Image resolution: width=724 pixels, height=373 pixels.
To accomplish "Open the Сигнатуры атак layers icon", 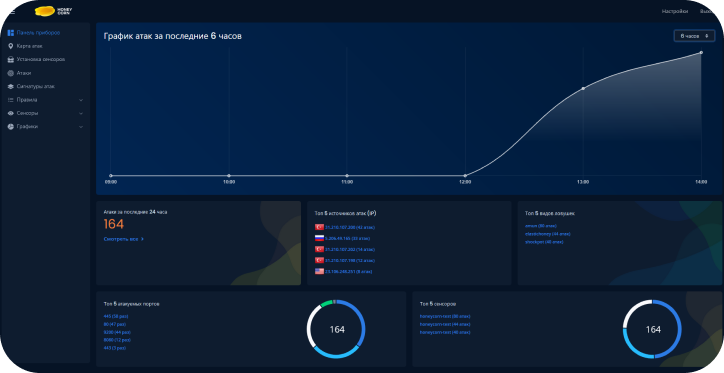I will pos(11,86).
